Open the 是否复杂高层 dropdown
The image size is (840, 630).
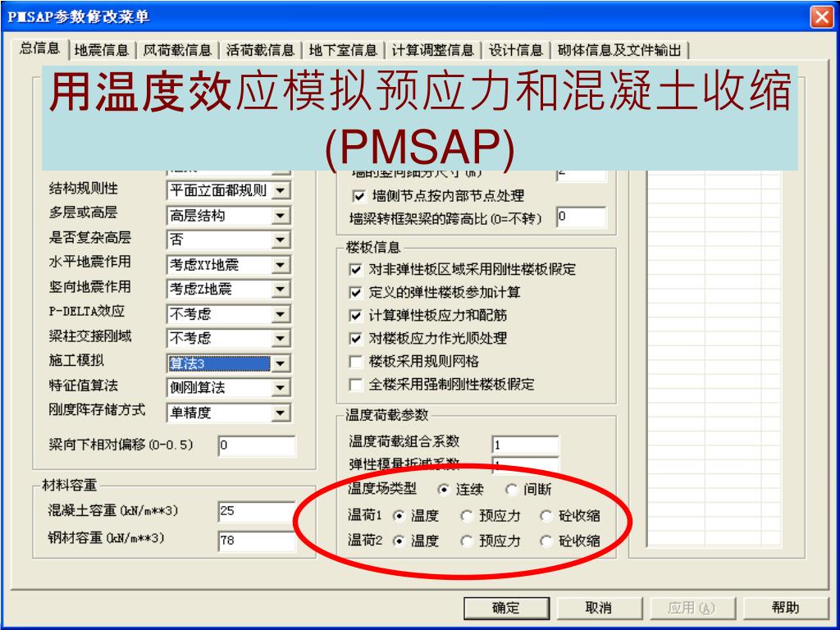pyautogui.click(x=281, y=240)
